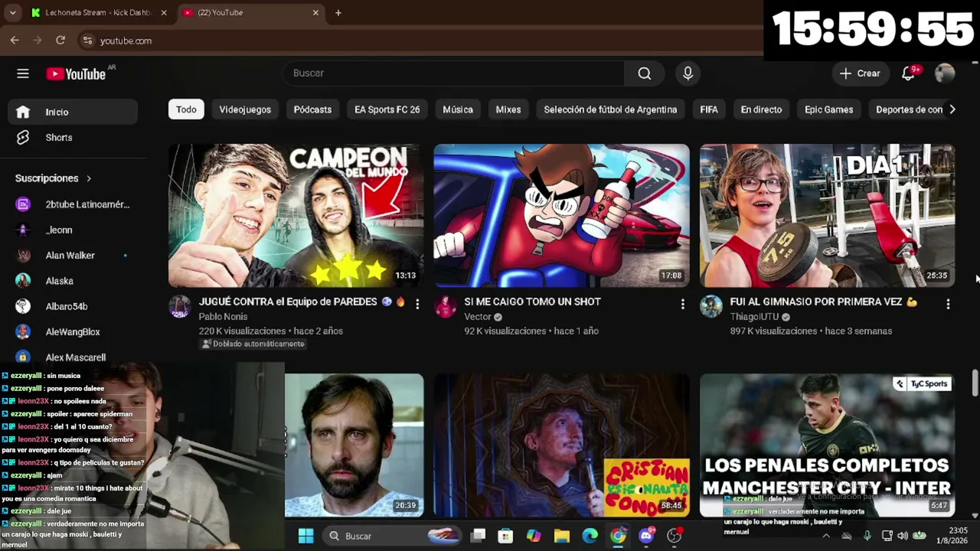Open Pablo Nonis channel avatar under the video
Viewport: 980px width, 551px height.
[180, 306]
